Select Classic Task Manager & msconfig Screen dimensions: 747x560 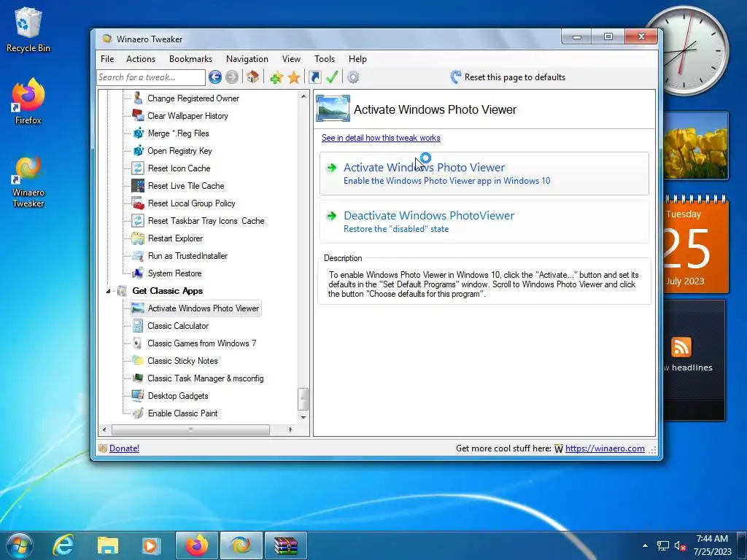205,378
